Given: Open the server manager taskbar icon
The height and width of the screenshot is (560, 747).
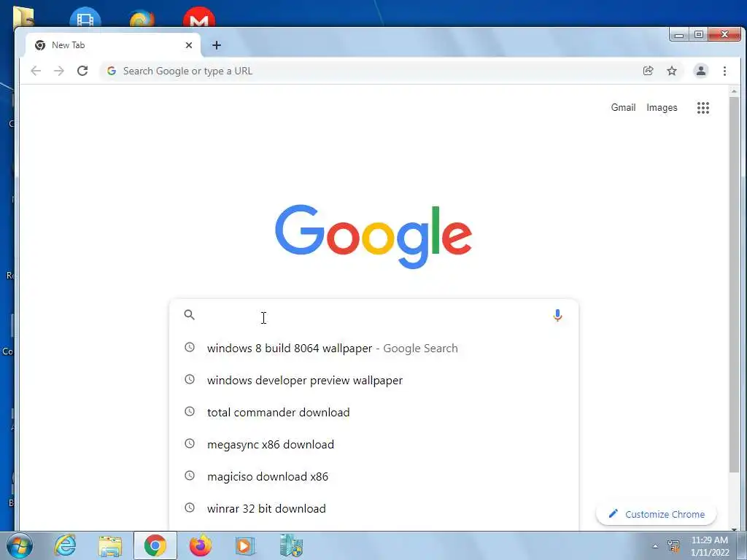Looking at the screenshot, I should [x=291, y=545].
